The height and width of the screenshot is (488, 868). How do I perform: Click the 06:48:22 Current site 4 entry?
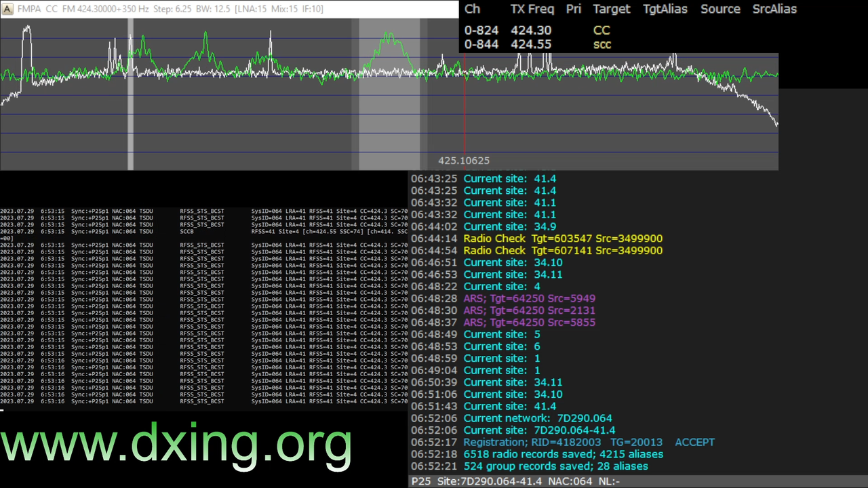pyautogui.click(x=475, y=287)
